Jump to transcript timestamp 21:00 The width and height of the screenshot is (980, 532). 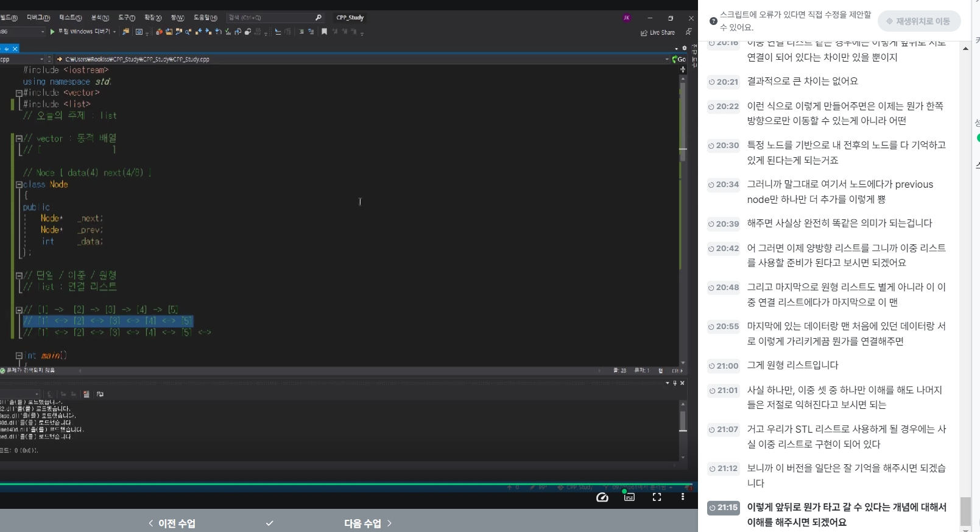[723, 366]
